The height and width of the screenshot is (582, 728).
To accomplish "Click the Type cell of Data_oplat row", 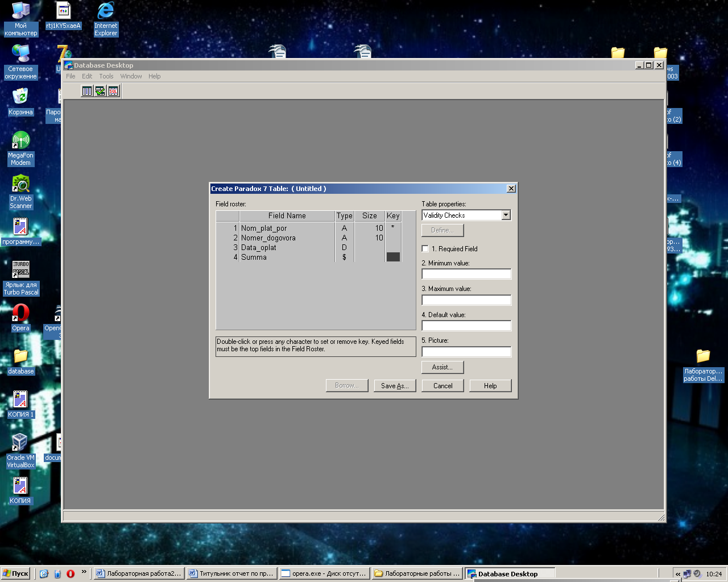I will pyautogui.click(x=344, y=247).
